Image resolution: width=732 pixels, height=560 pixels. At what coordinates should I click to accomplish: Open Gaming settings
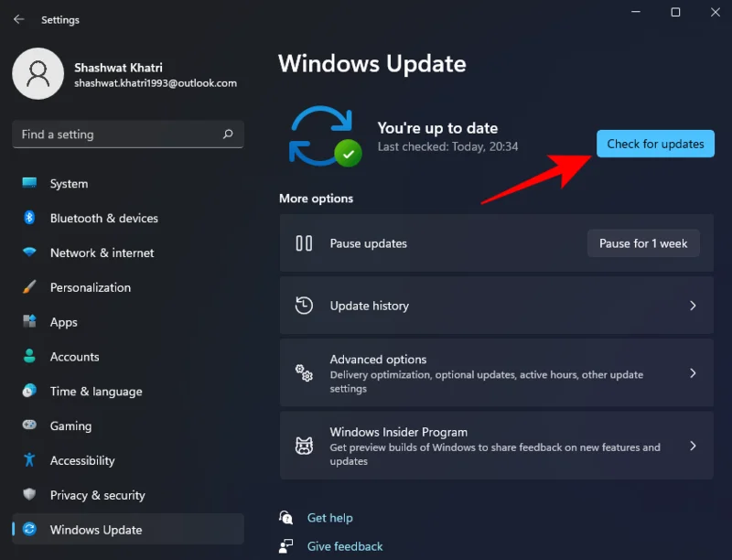point(71,425)
